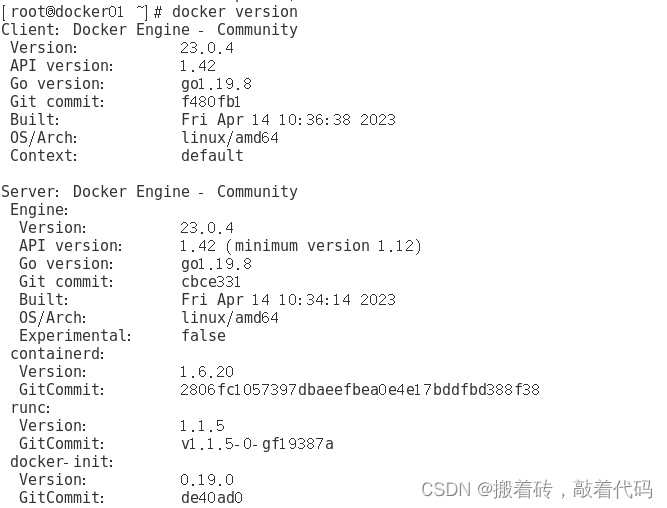Click the client Go version go1.19.8
667x508 pixels.
click(217, 84)
